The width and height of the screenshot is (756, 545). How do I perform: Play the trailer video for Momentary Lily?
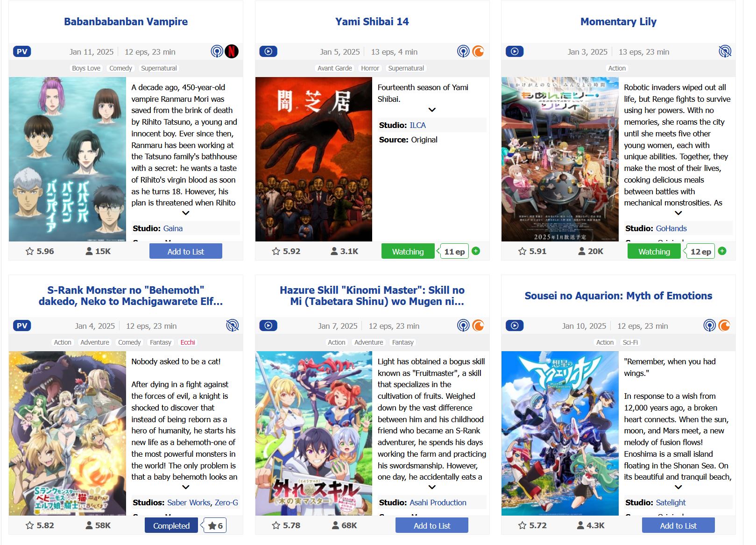pos(515,51)
